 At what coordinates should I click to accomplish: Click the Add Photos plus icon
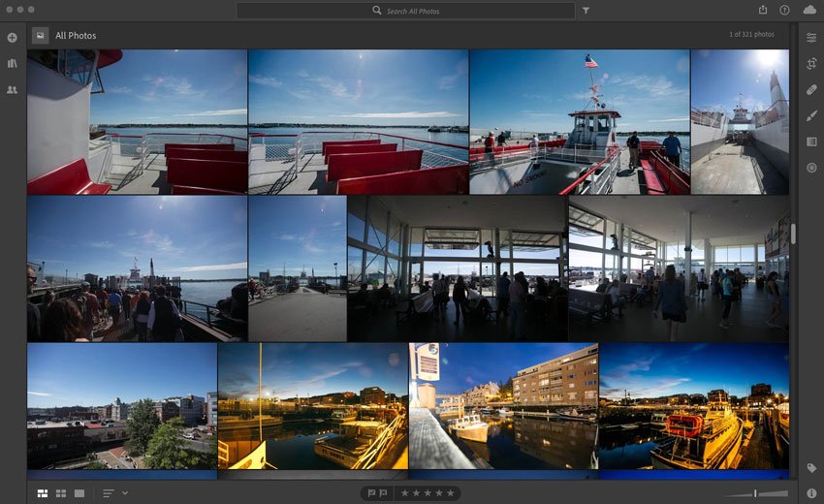(12, 38)
